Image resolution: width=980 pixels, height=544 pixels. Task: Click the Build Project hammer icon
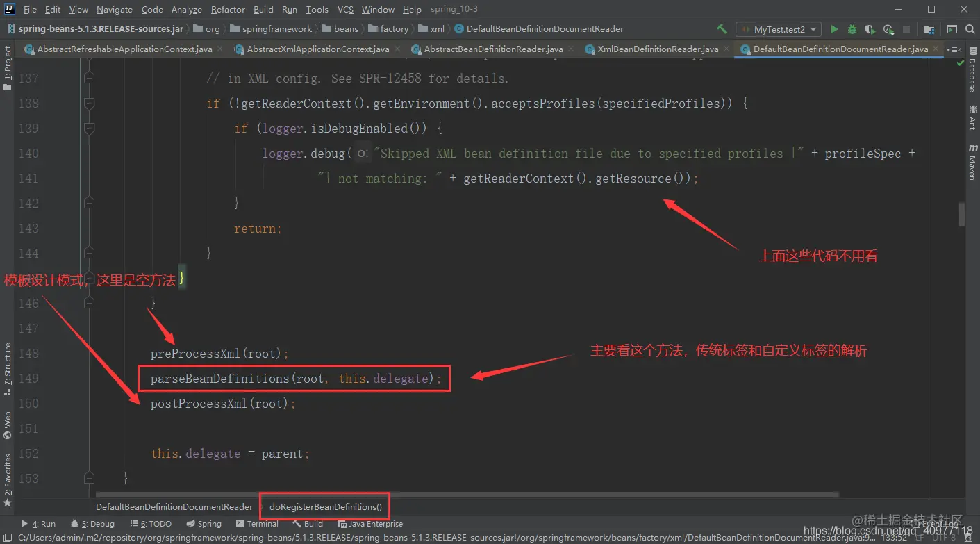[722, 29]
